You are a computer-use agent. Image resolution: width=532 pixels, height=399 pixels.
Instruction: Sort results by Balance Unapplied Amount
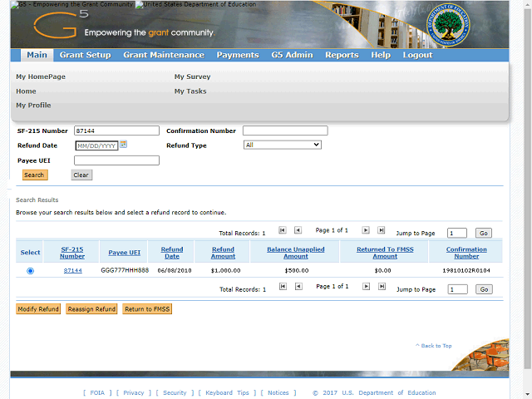tap(296, 253)
